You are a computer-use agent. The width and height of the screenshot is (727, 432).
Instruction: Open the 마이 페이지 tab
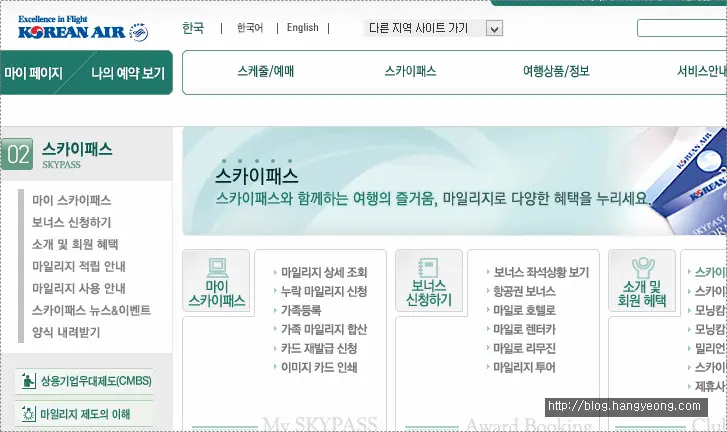click(x=33, y=73)
